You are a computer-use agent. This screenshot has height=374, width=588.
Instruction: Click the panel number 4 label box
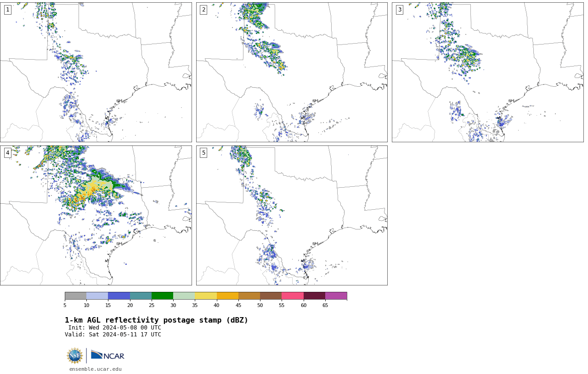click(7, 153)
